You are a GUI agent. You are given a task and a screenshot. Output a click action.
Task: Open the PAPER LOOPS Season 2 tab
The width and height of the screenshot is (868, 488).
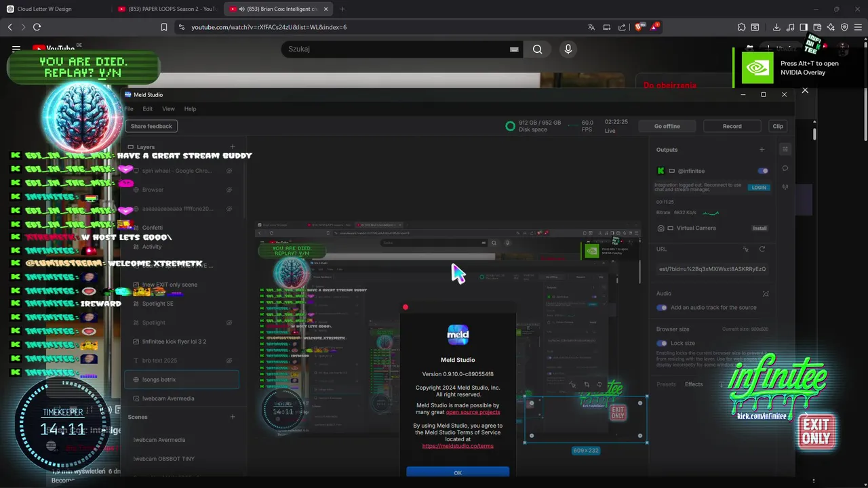[166, 9]
